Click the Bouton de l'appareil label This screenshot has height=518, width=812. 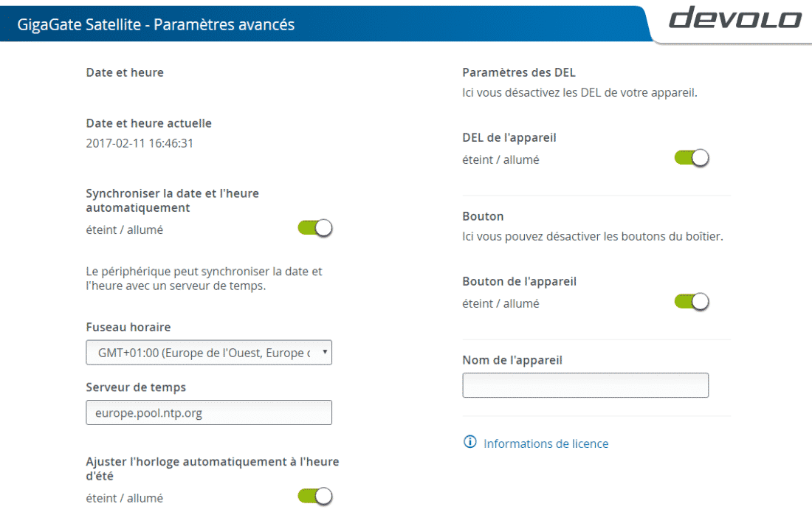point(519,281)
